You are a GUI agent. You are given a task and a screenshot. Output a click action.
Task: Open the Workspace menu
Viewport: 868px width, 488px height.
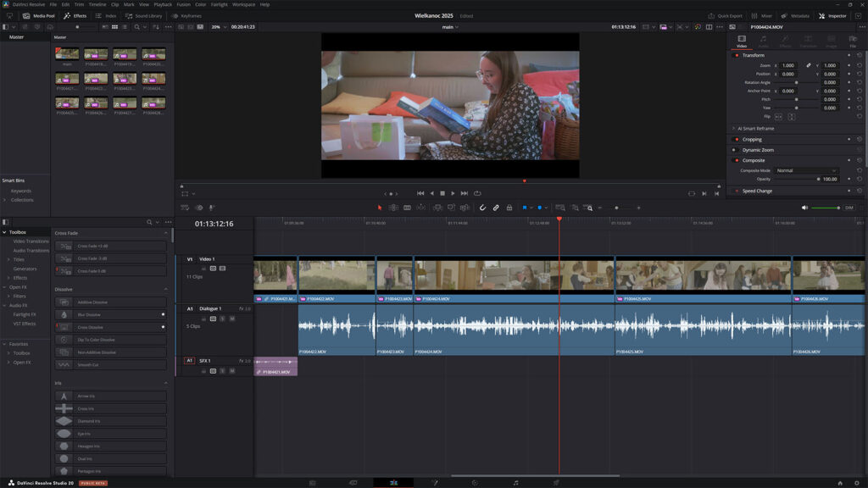click(x=243, y=4)
